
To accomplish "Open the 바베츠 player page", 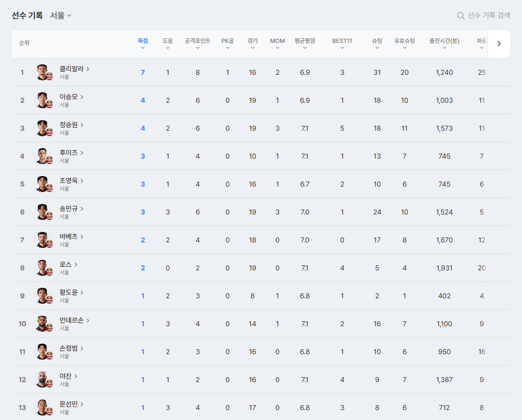I will (x=71, y=237).
